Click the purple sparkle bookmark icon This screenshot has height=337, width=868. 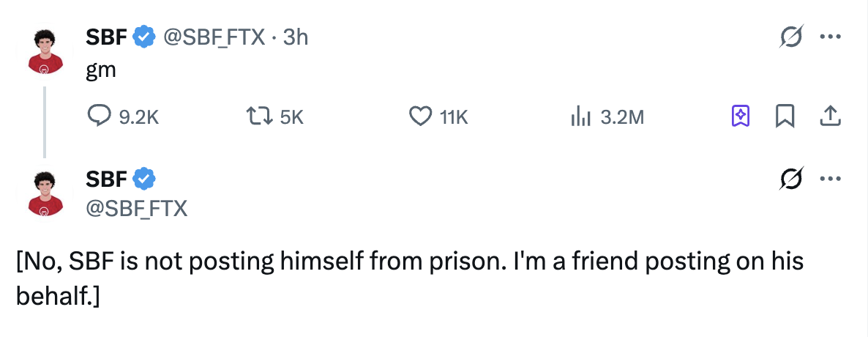pyautogui.click(x=740, y=115)
